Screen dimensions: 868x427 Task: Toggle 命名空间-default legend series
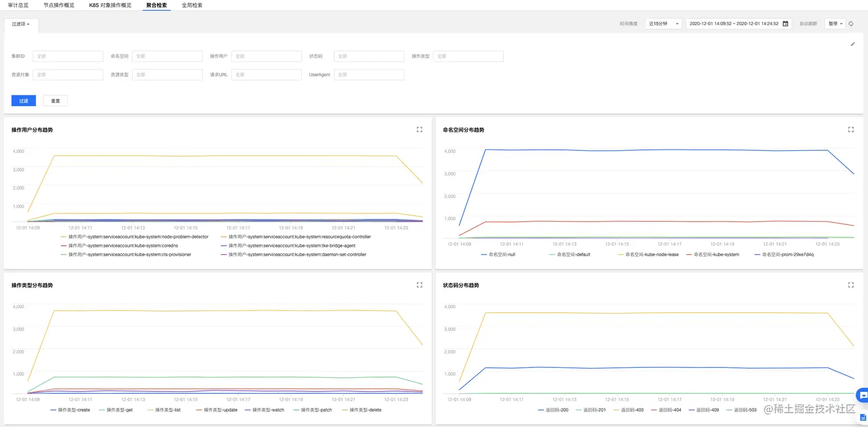[569, 254]
